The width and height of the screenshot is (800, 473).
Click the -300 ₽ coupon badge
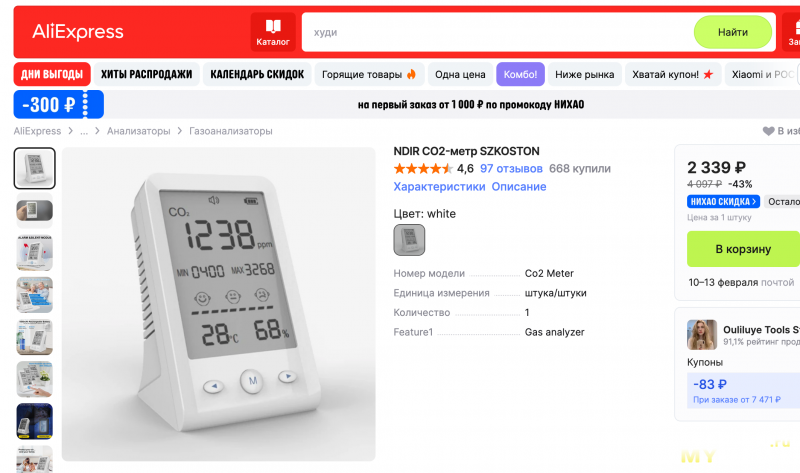[59, 105]
